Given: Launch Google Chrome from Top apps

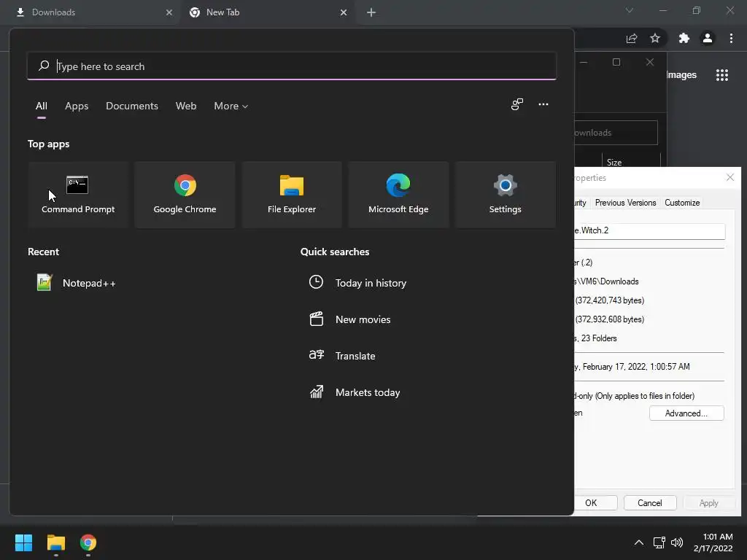Looking at the screenshot, I should tap(185, 195).
